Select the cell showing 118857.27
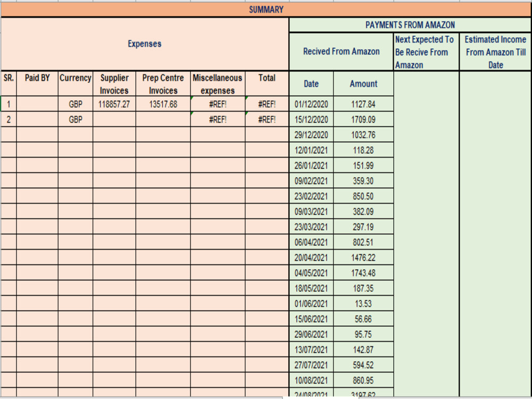The image size is (532, 399). pos(114,104)
